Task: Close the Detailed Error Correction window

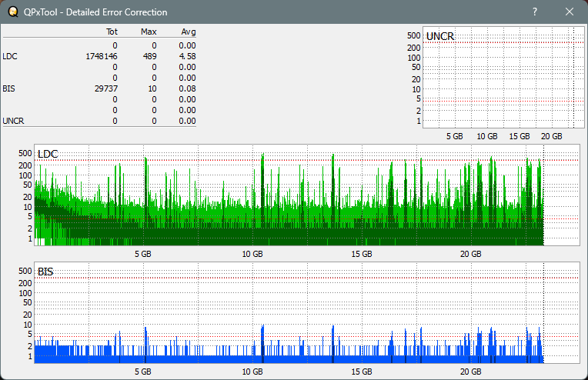Action: pyautogui.click(x=570, y=12)
